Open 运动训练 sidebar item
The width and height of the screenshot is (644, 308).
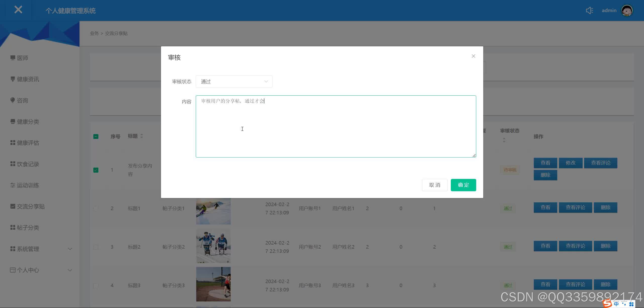(28, 185)
